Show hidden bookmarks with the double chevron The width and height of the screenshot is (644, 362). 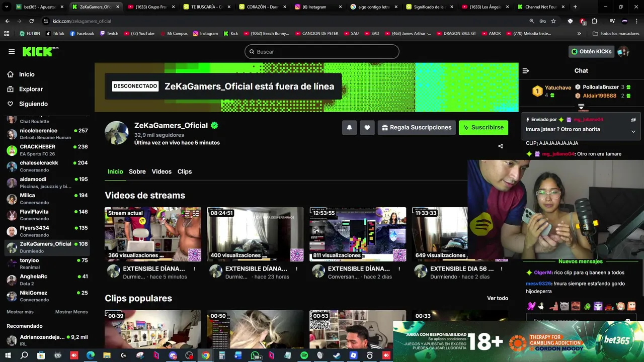579,34
